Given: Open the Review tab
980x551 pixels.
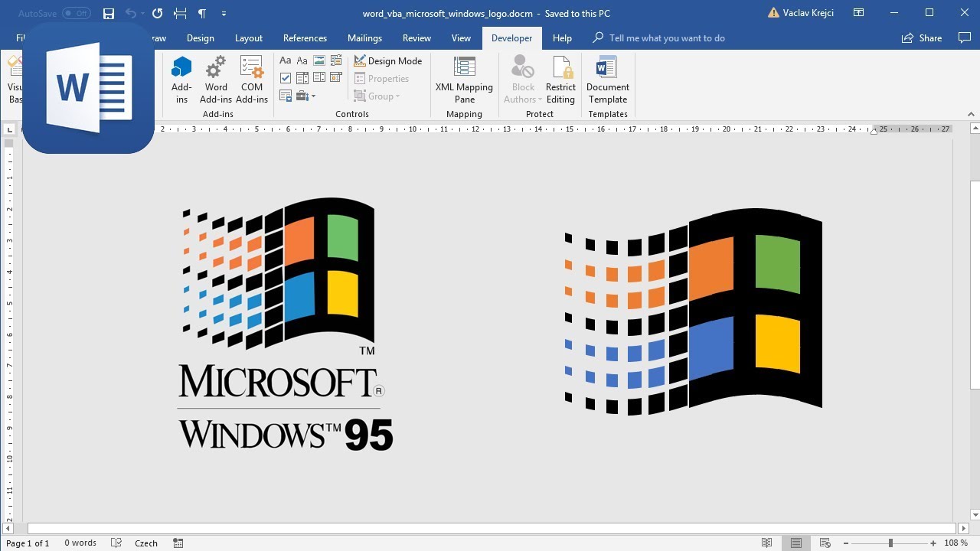Looking at the screenshot, I should pyautogui.click(x=416, y=37).
